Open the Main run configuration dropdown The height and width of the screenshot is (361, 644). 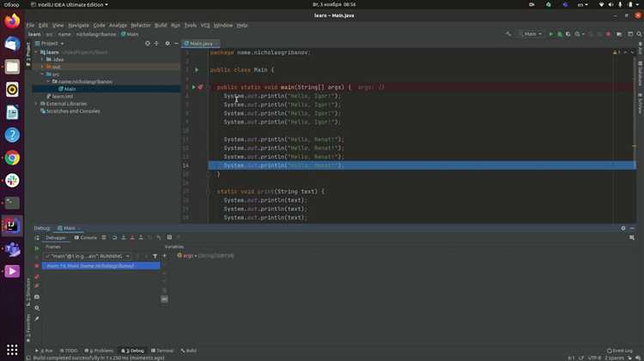coord(531,34)
